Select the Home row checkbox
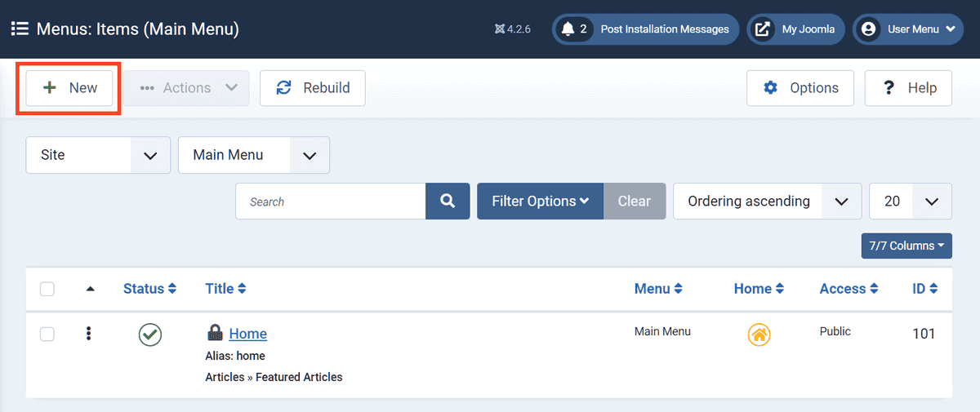 (x=47, y=334)
